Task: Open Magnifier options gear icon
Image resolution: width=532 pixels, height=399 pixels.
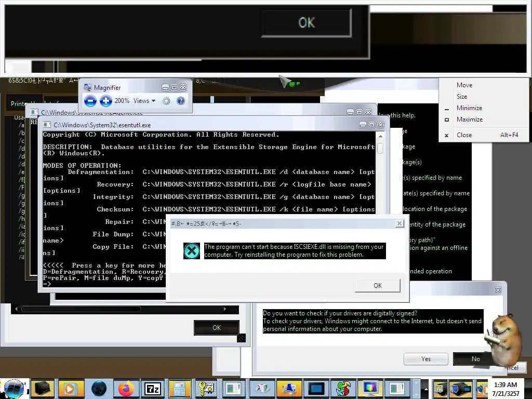Action: click(x=166, y=101)
